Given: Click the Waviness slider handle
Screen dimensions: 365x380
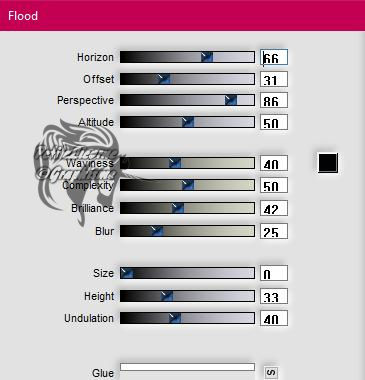Looking at the screenshot, I should [175, 163].
